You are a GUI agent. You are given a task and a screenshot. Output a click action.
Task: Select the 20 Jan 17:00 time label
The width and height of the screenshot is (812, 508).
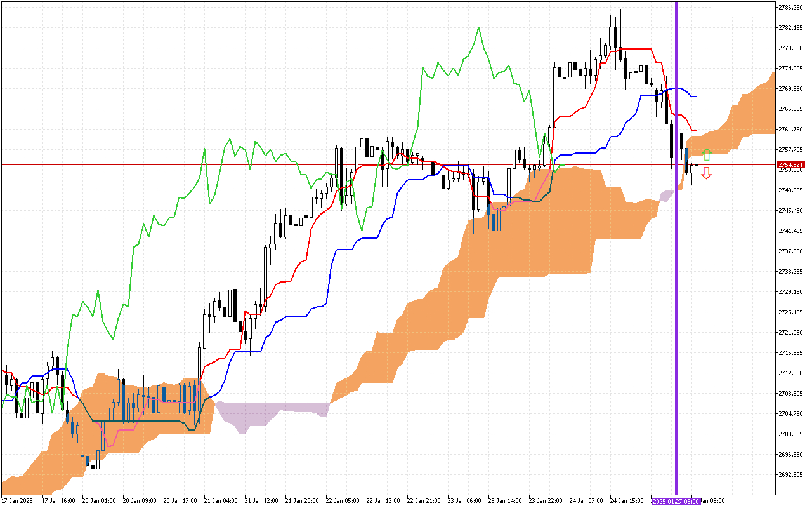tap(180, 501)
